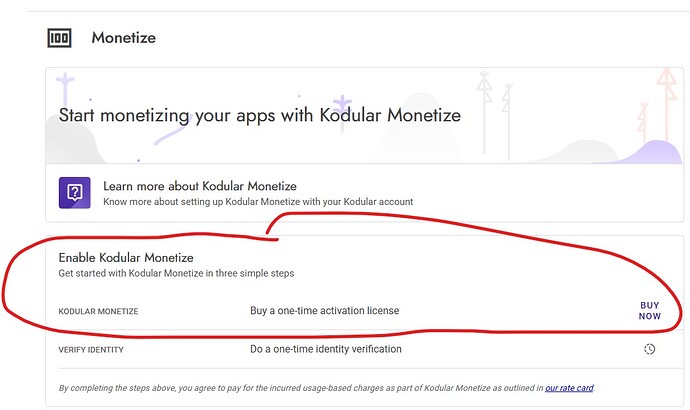Click "Know more about setting up" description text
This screenshot has width=690, height=410.
(257, 202)
